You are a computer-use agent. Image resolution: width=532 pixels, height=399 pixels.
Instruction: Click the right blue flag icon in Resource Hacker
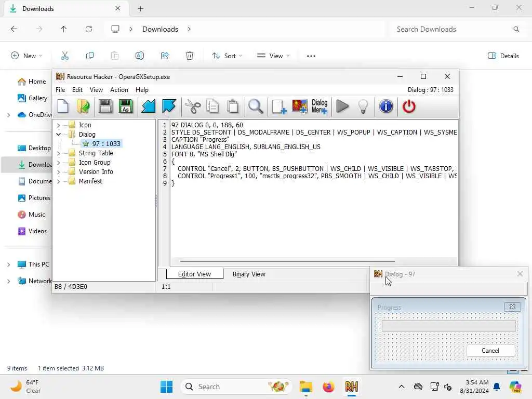click(169, 107)
